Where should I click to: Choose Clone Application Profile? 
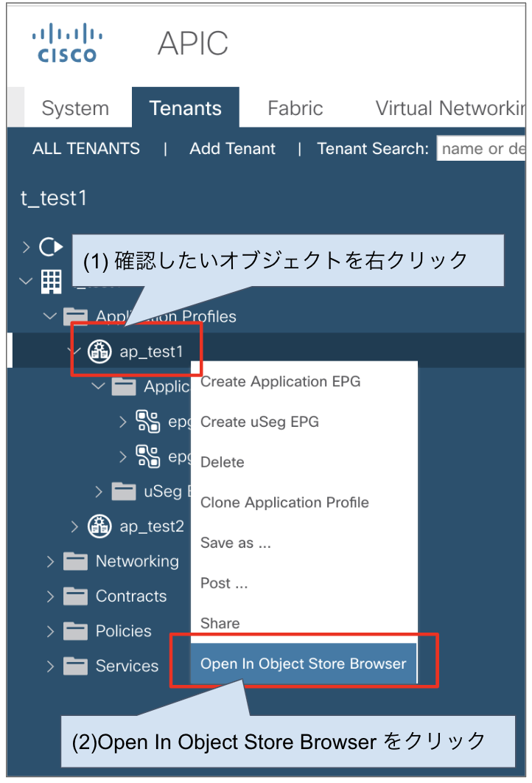click(304, 502)
